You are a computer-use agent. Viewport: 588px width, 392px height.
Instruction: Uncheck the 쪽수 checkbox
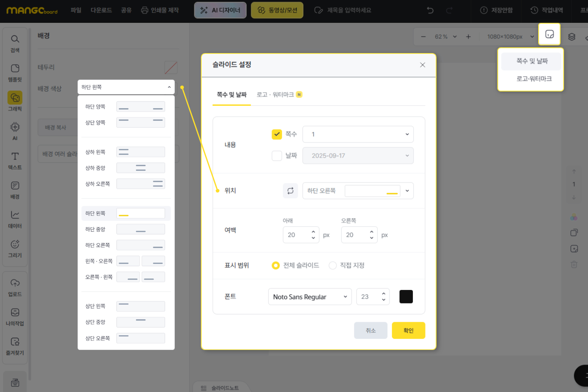(x=277, y=134)
